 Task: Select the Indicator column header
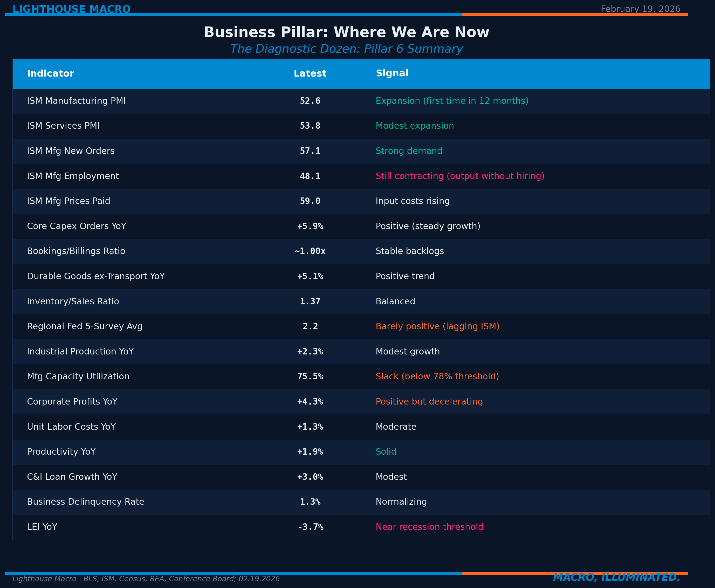[50, 73]
